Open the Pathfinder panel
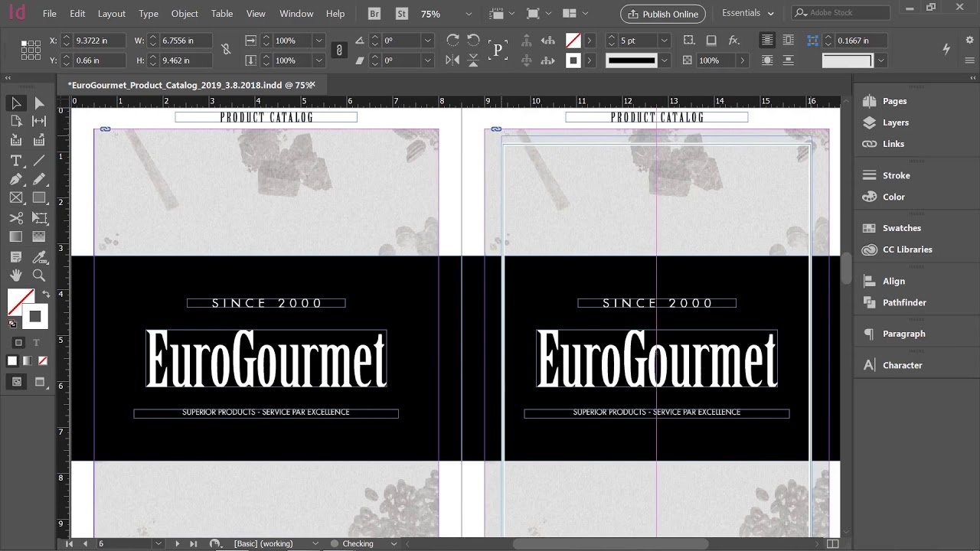This screenshot has height=551, width=980. pos(904,302)
